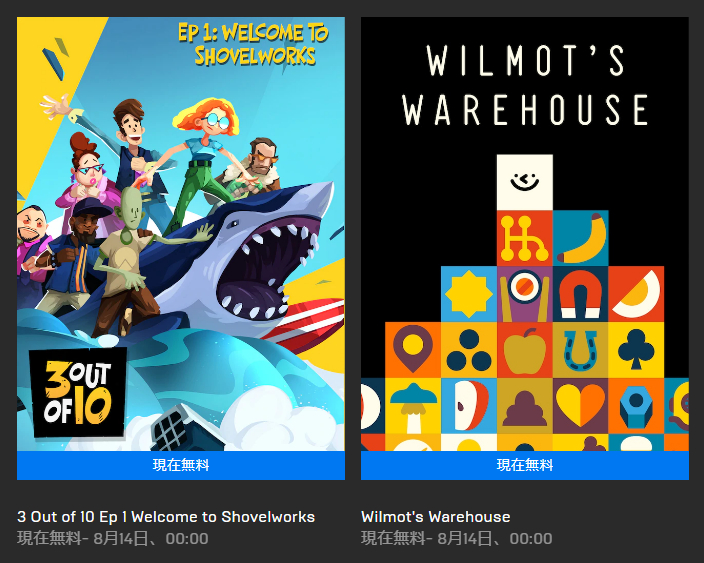Click 現在無料 banner under 3 Out of 10
The height and width of the screenshot is (563, 704).
click(x=181, y=465)
